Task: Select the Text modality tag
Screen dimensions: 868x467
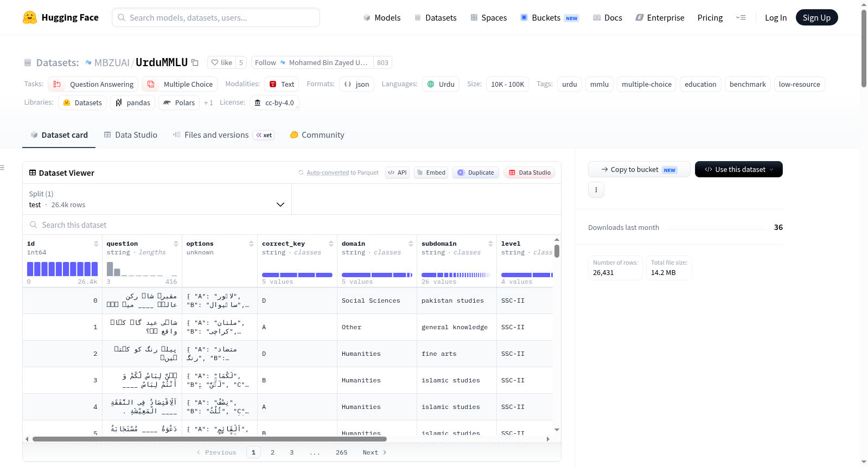Action: (x=282, y=84)
